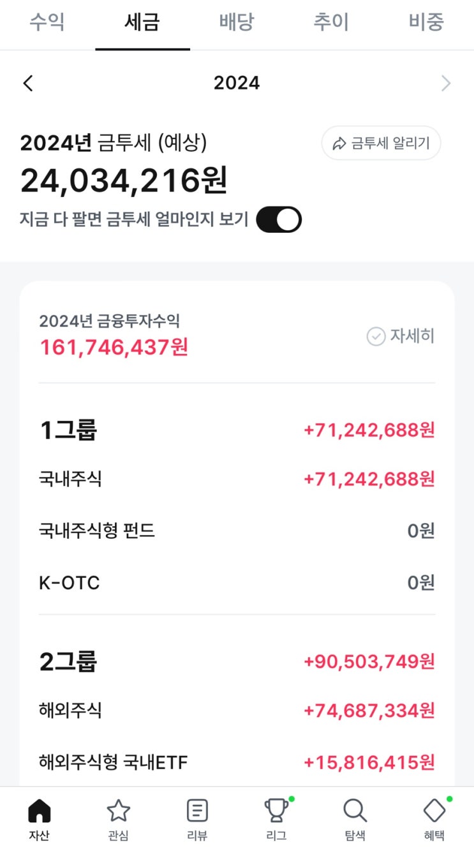
Task: Go to previous year with left chevron
Action: pyautogui.click(x=28, y=83)
